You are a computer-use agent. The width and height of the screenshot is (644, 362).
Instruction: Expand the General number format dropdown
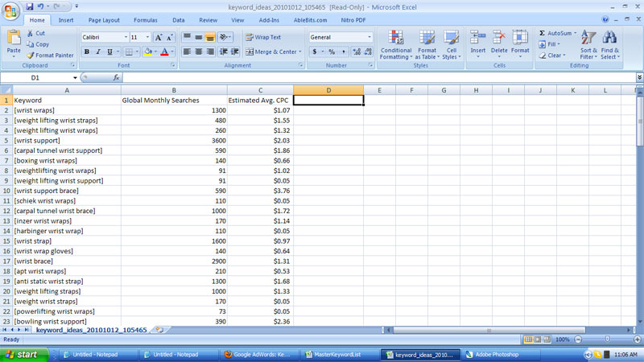[369, 37]
